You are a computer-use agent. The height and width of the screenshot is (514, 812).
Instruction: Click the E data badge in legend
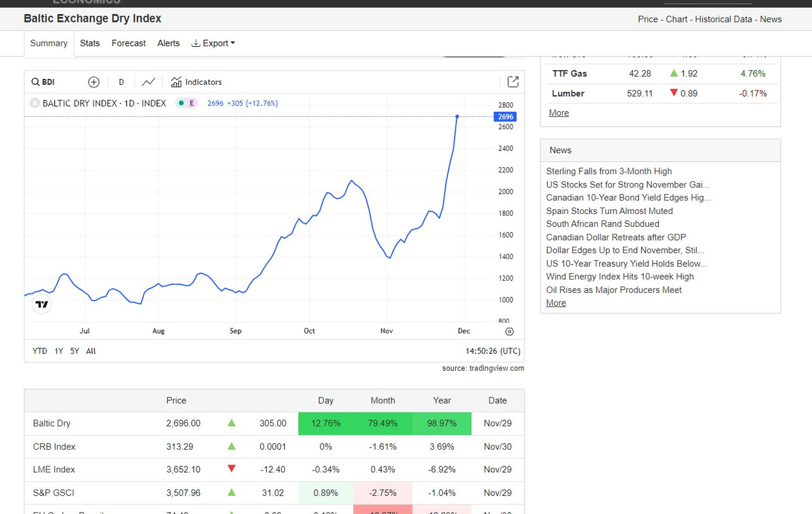click(x=192, y=103)
